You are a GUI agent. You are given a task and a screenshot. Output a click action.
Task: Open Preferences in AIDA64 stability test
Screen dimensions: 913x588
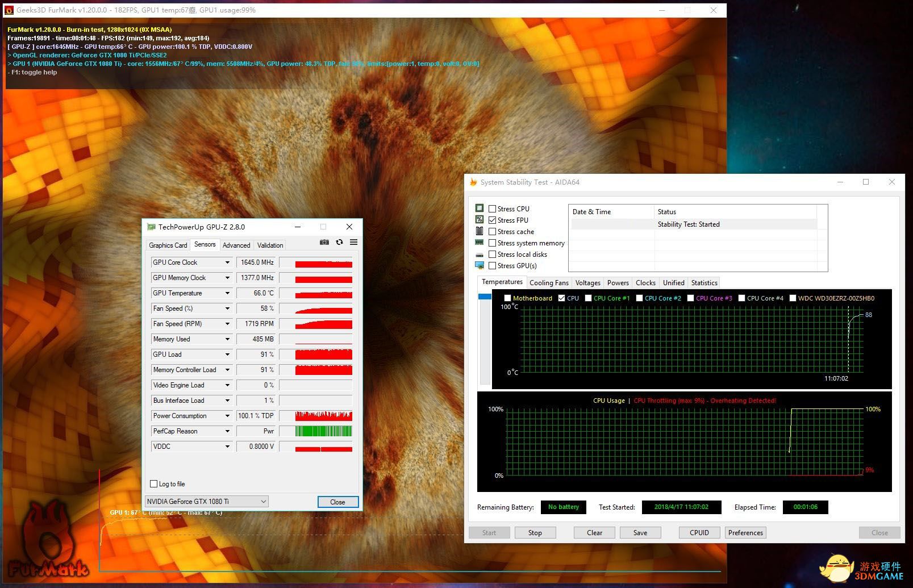pos(745,533)
